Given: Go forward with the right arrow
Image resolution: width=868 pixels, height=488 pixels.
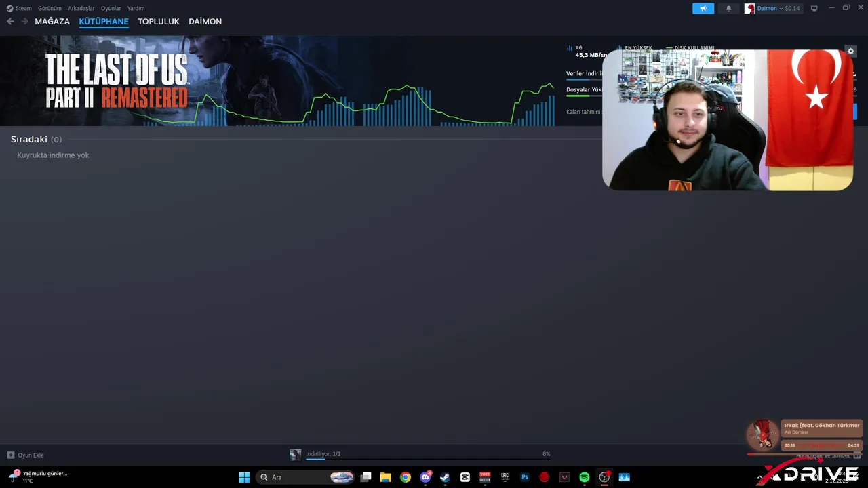Looking at the screenshot, I should (24, 22).
